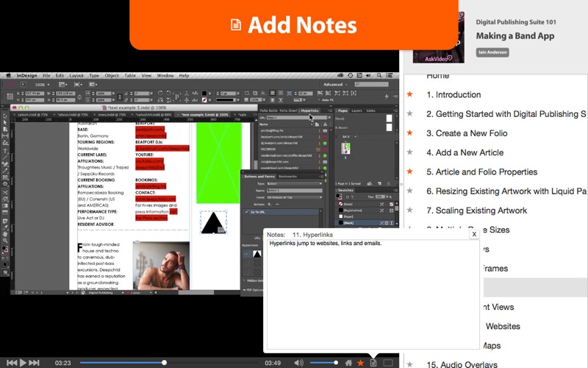Open lesson 4. Add a New Article

pyautogui.click(x=465, y=152)
